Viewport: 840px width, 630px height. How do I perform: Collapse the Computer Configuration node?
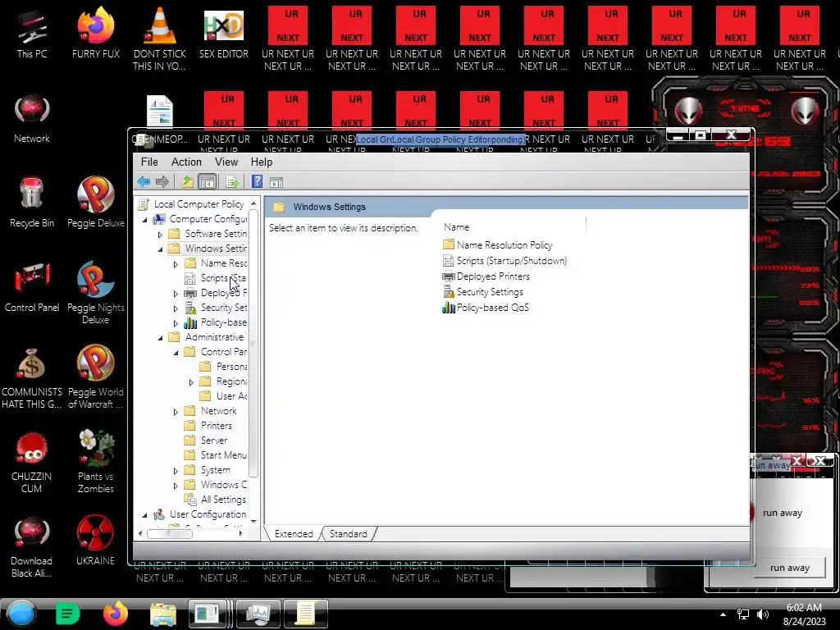click(x=144, y=220)
